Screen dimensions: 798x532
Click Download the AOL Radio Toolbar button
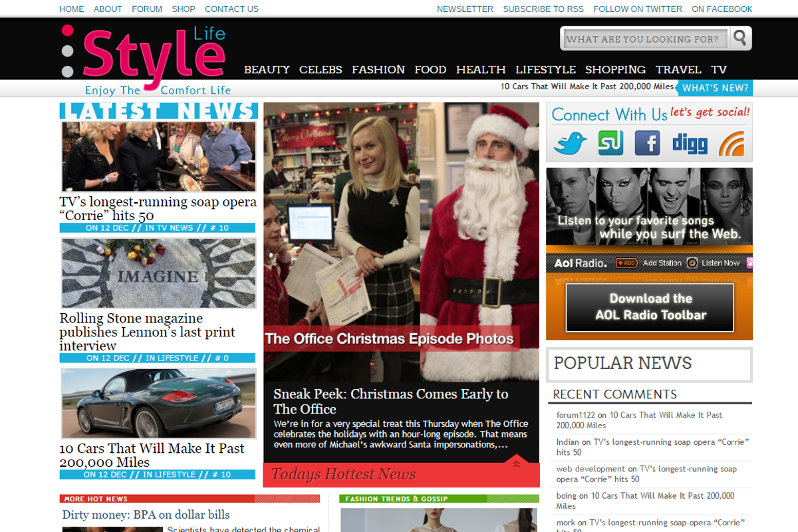point(650,307)
